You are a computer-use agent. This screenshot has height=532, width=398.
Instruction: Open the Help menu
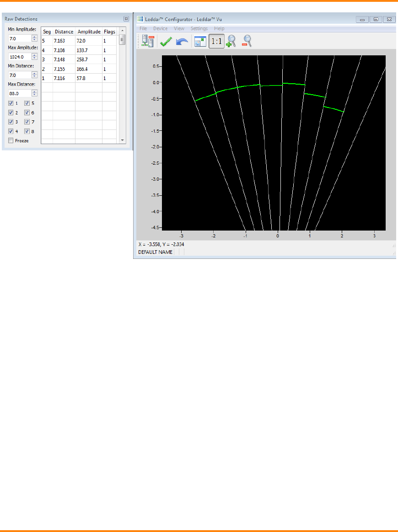tap(219, 28)
